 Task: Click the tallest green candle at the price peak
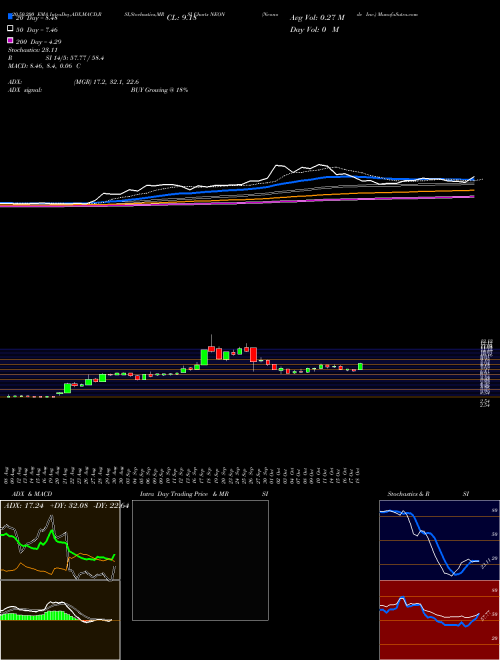click(204, 357)
